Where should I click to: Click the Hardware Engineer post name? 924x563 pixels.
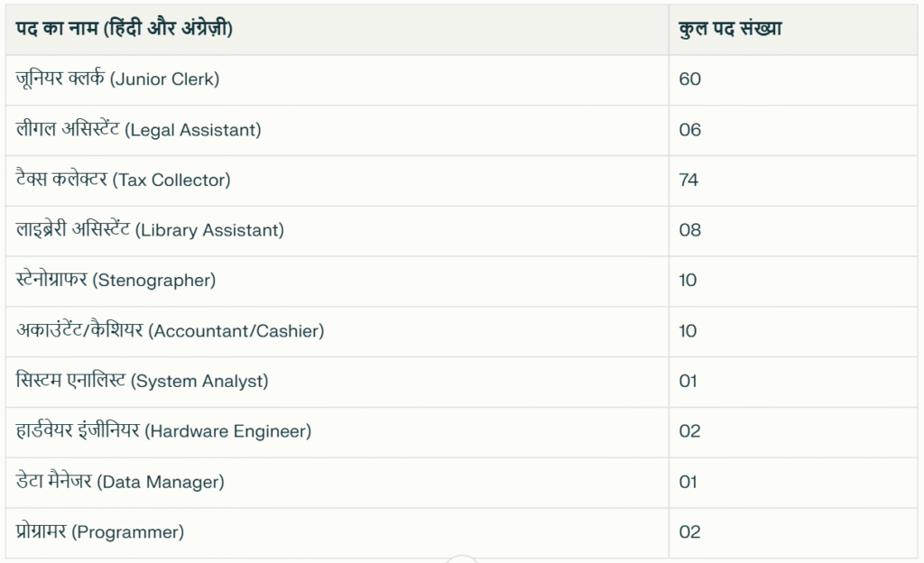(164, 431)
